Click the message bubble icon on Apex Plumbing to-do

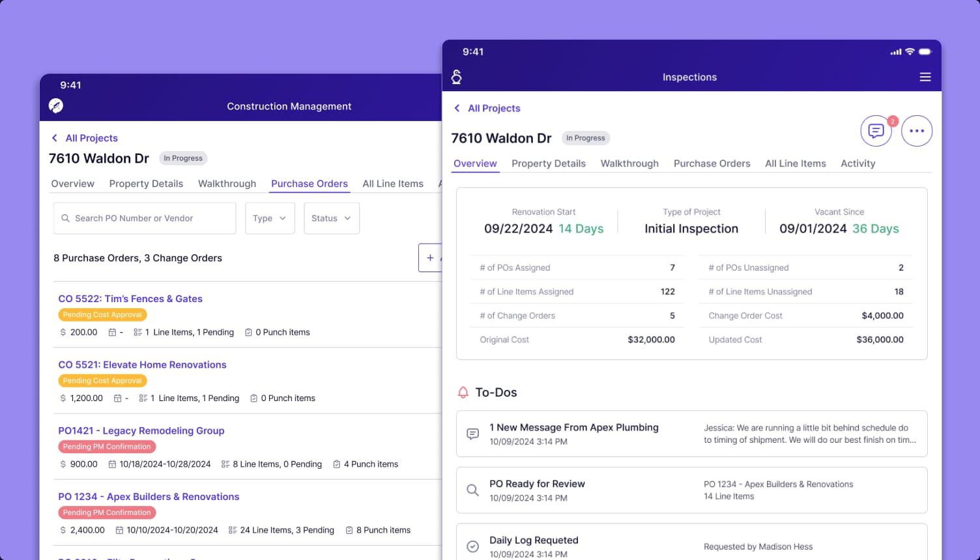[x=472, y=434]
